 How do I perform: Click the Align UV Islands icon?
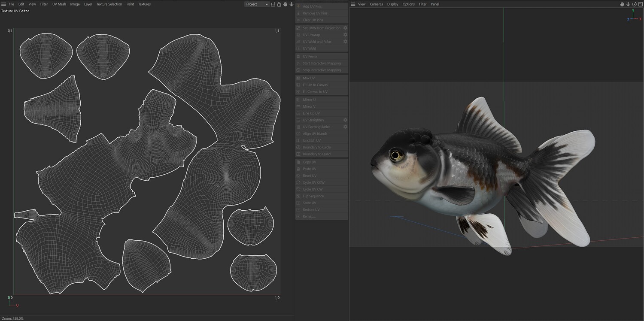298,134
